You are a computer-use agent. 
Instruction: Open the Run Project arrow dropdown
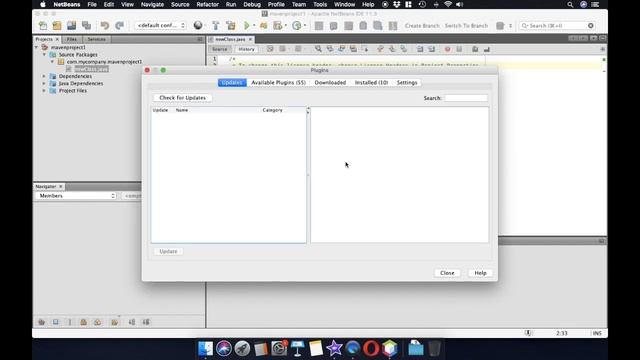tap(254, 26)
